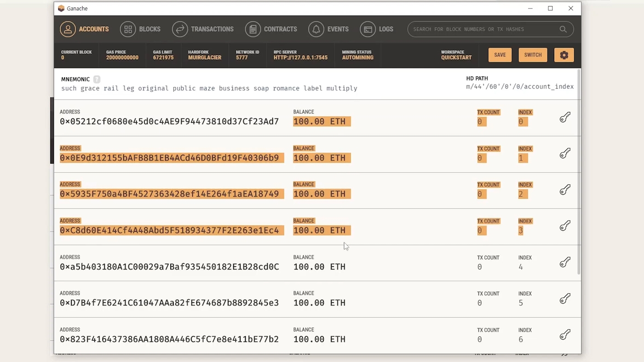Image resolution: width=644 pixels, height=362 pixels.
Task: Go to the Contracts tab
Action: coord(271,29)
